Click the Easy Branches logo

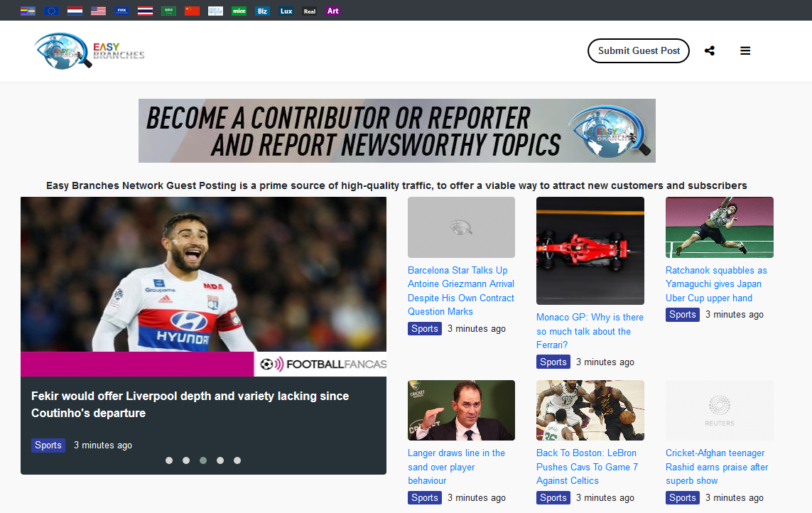(x=89, y=50)
